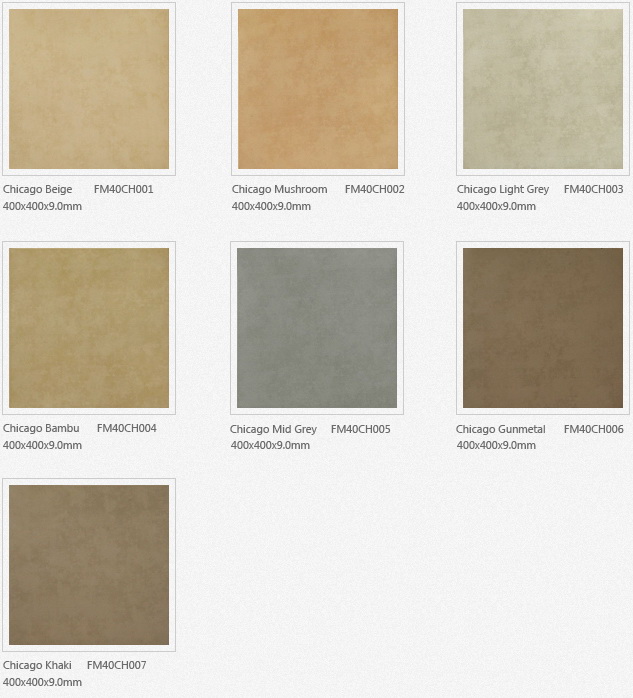This screenshot has height=698, width=633.
Task: Click the product code FM40CH004
Action: point(126,428)
